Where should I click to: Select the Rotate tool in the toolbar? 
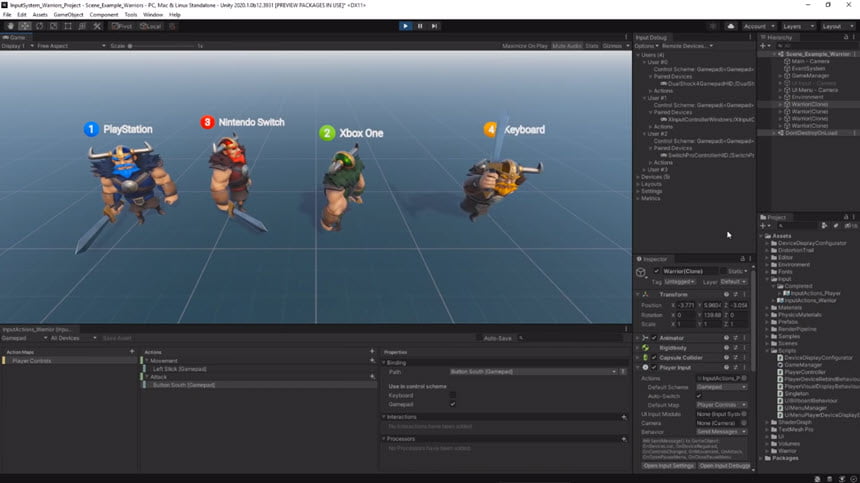coord(39,26)
